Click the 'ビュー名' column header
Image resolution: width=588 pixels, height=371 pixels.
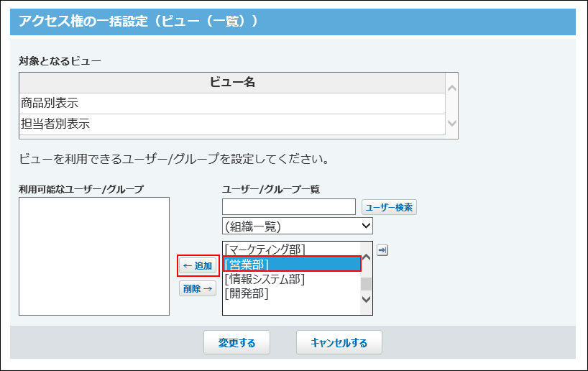click(232, 83)
